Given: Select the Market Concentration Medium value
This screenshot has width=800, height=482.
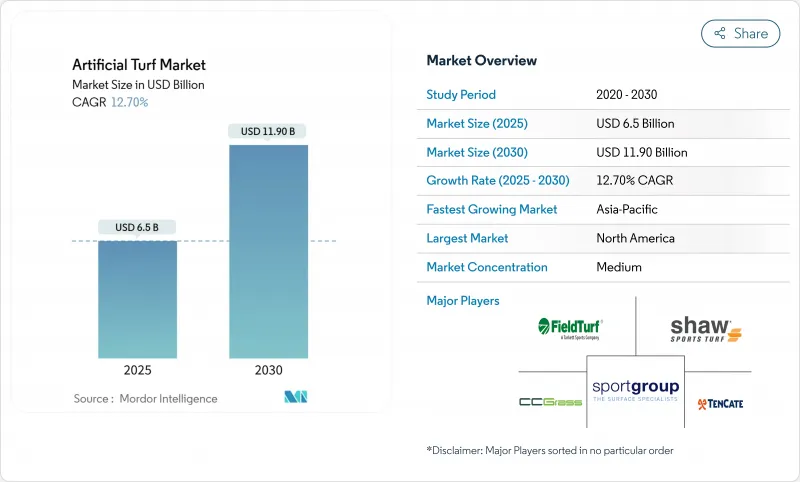Looking at the screenshot, I should click(x=618, y=267).
